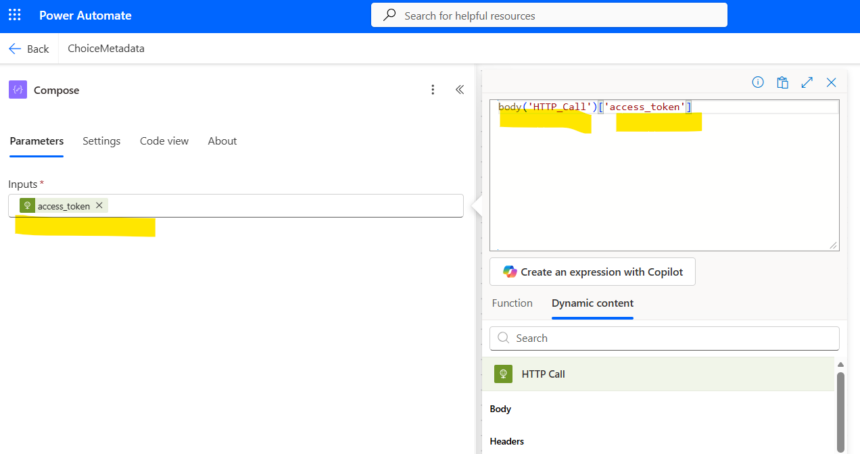Click the info icon in expression editor
Screen dimensions: 860x454
pos(757,83)
